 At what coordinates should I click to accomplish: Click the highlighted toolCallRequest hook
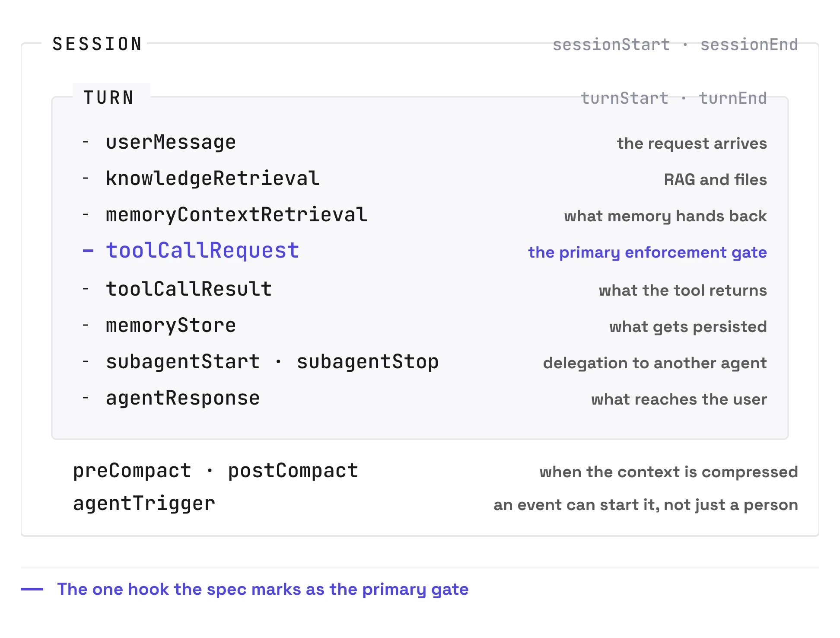(202, 251)
